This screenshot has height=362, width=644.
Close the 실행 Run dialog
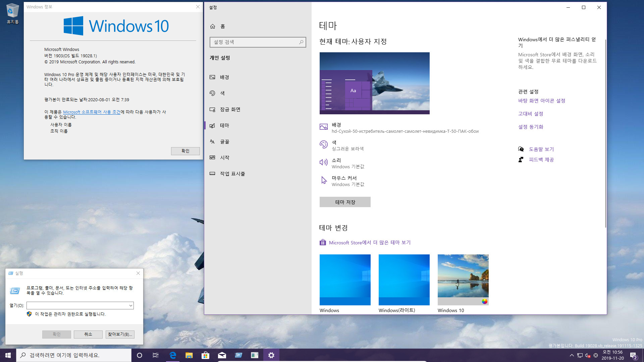(138, 274)
